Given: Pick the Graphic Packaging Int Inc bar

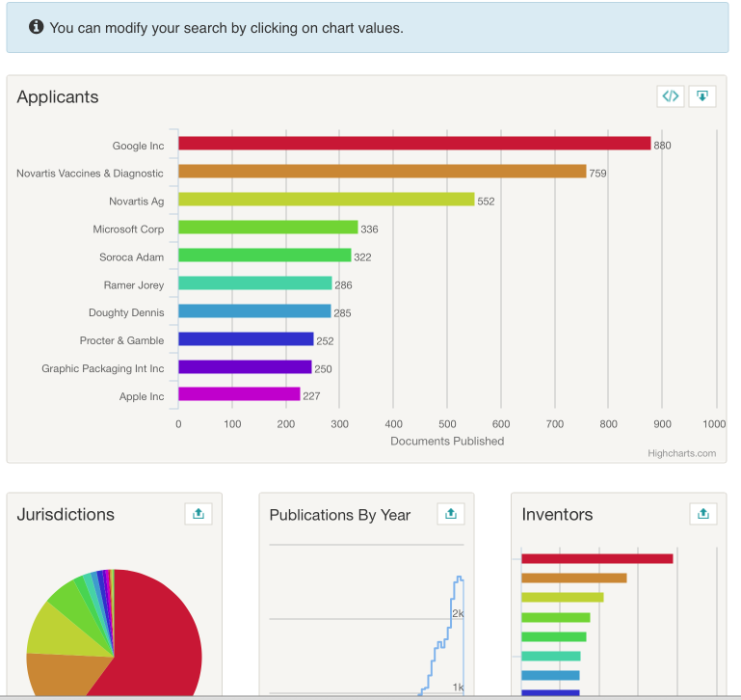Looking at the screenshot, I should (x=246, y=366).
